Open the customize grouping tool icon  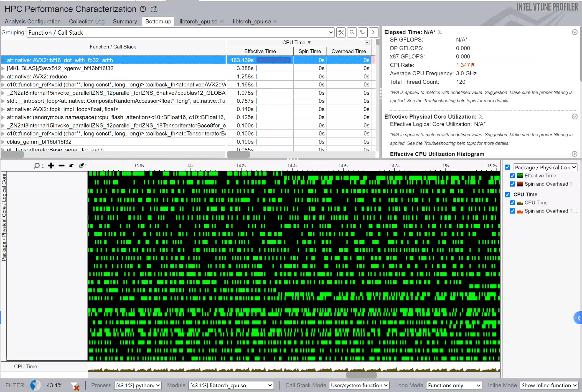coord(341,32)
